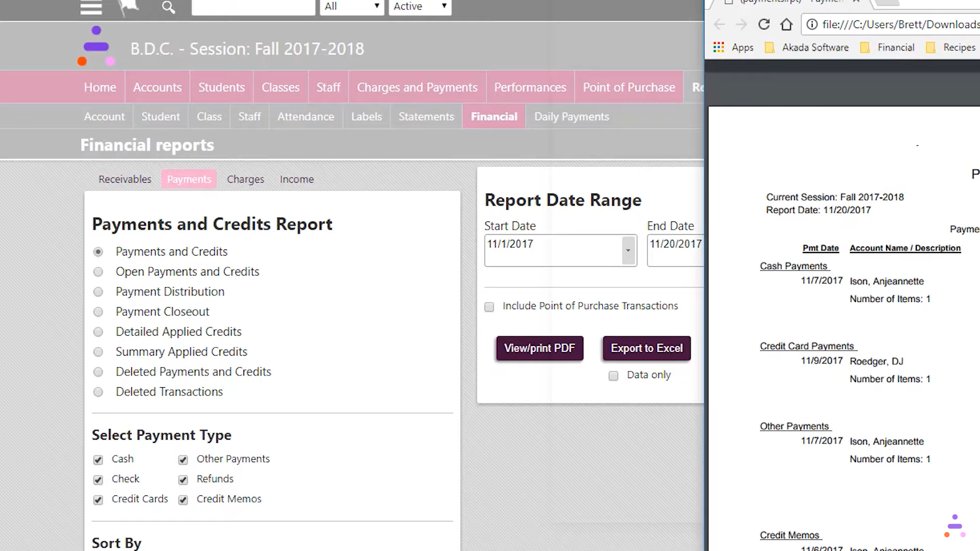Uncheck the Refunds payment type
Screen dimensions: 980x551
click(x=183, y=480)
